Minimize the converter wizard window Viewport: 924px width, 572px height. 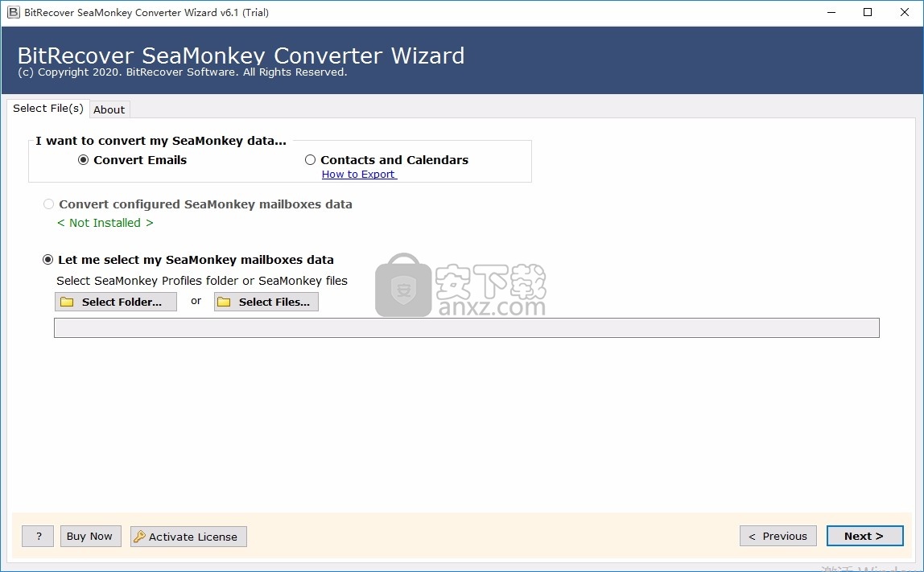[x=831, y=12]
